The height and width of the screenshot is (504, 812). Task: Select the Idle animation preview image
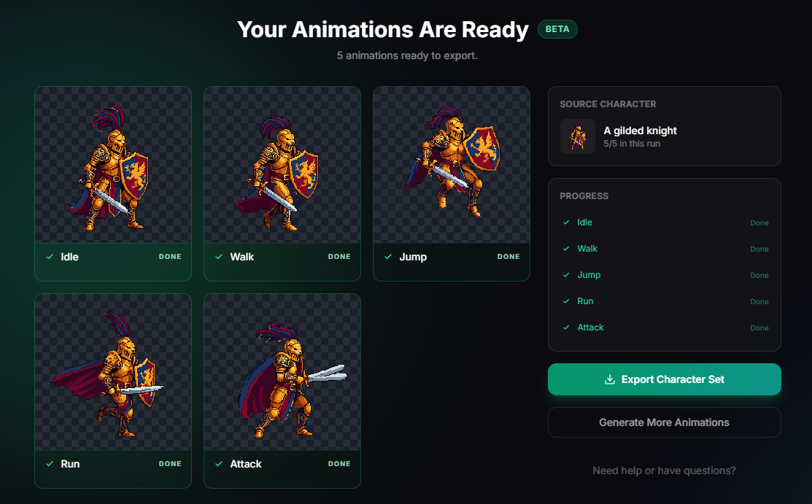[x=112, y=164]
